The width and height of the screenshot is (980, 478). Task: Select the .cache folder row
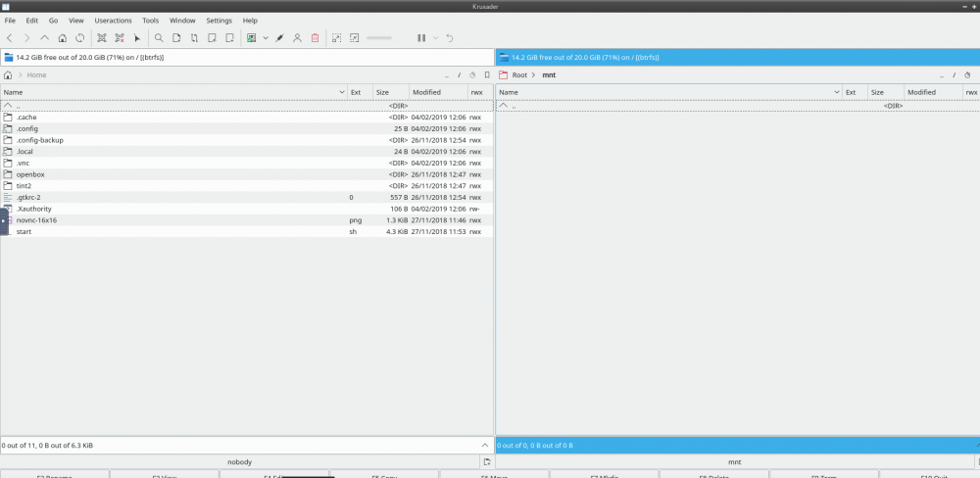(247, 118)
